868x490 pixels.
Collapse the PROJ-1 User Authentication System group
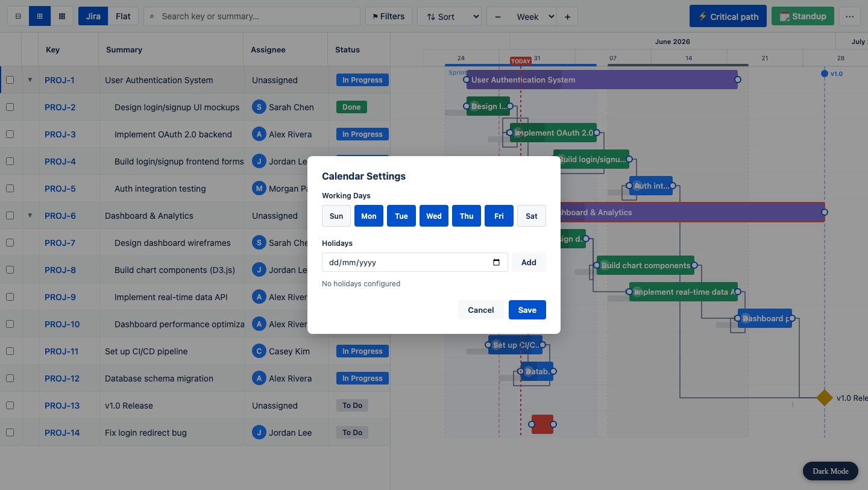30,80
